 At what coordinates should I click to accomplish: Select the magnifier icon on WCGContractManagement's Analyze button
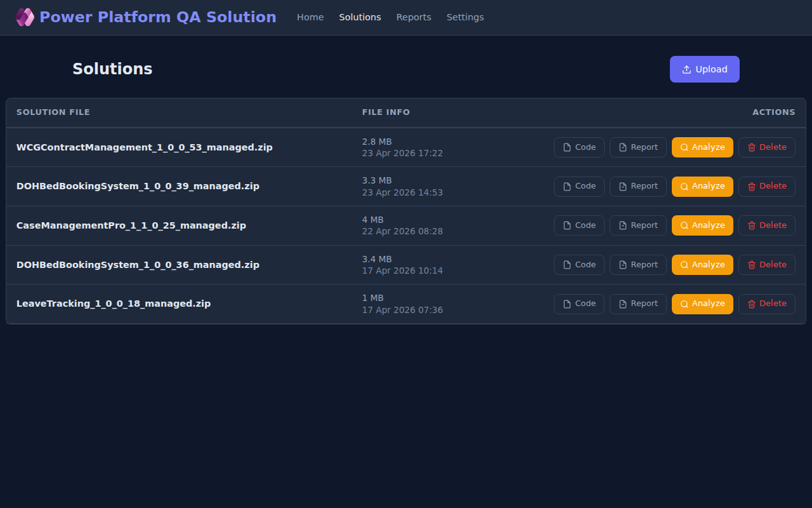coord(684,147)
